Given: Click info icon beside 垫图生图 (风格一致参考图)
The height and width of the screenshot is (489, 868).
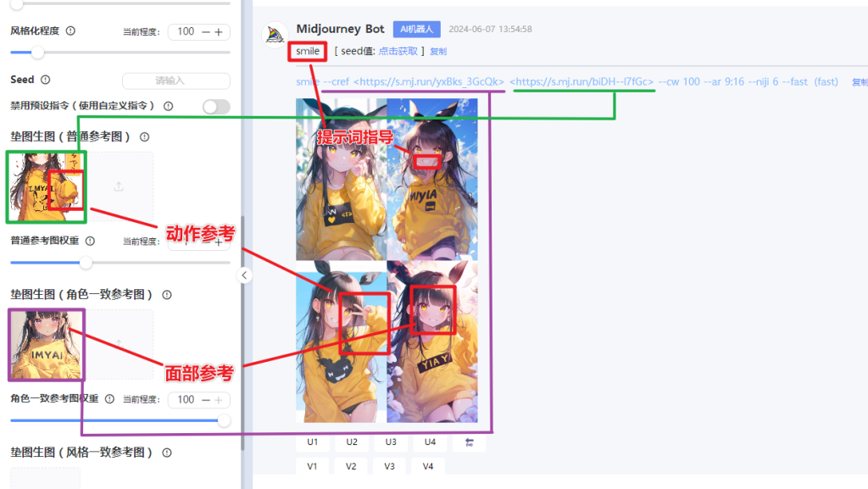Looking at the screenshot, I should (x=167, y=453).
